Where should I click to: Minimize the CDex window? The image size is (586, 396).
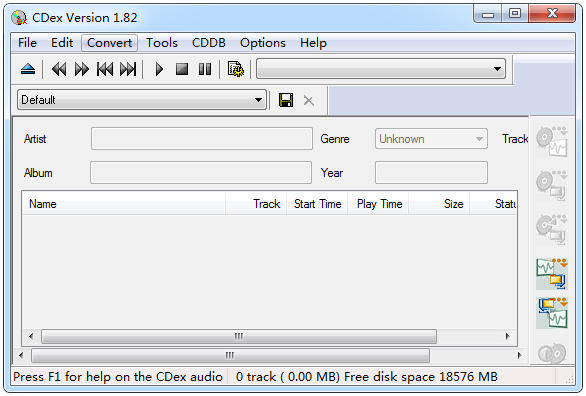(x=487, y=15)
